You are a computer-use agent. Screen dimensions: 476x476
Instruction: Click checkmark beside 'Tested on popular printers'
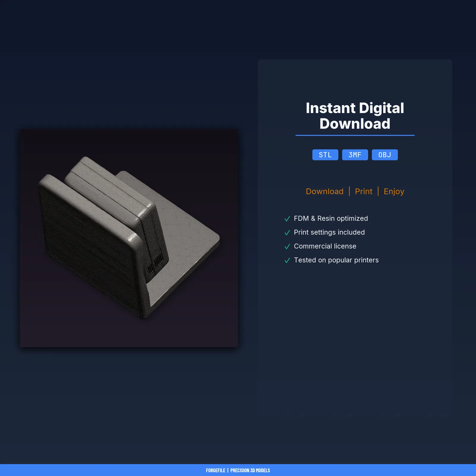287,260
